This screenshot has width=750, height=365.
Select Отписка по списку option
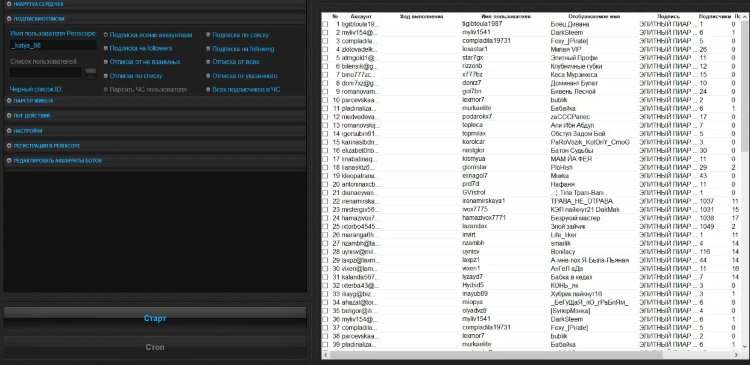click(133, 76)
